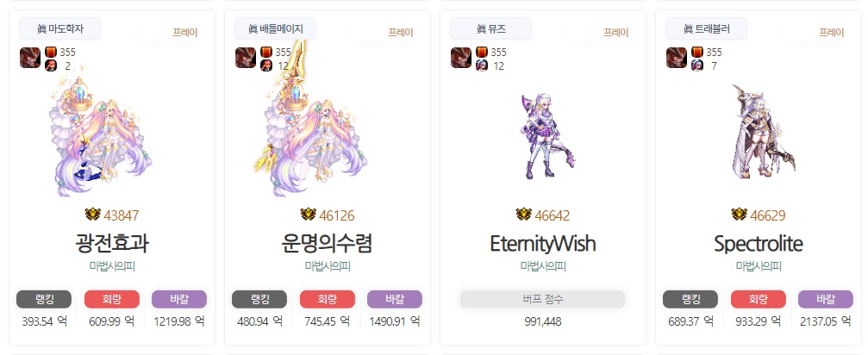868x355 pixels.
Task: Click 버프 점수 bar on EternityWish card
Action: (542, 300)
